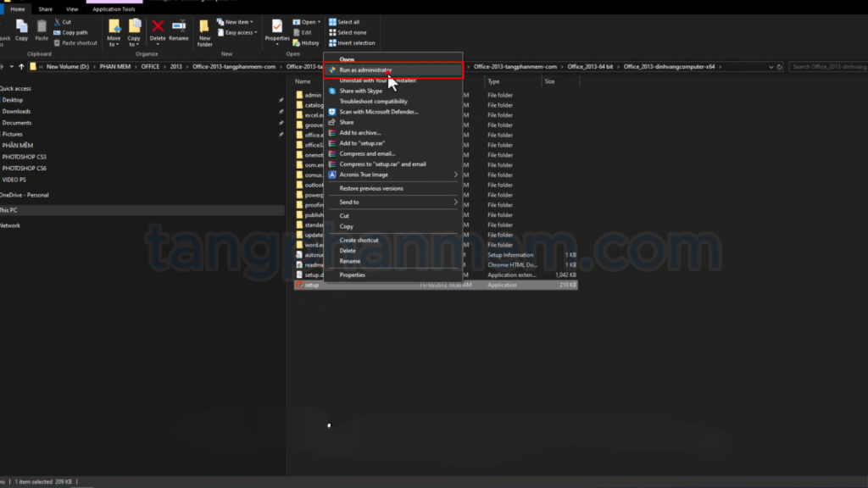Open Documents in Quick access
The height and width of the screenshot is (488, 868).
coord(17,123)
